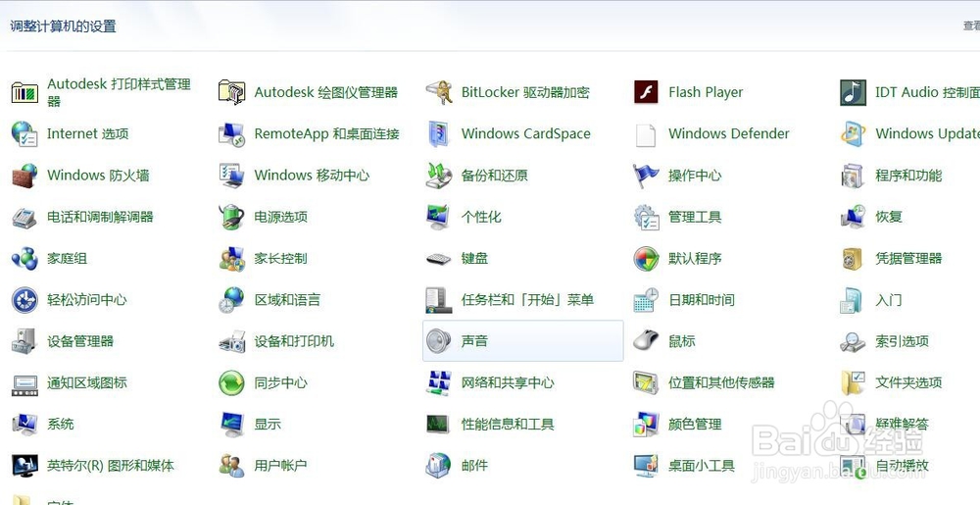Click the 通知区域图标 link

87,382
